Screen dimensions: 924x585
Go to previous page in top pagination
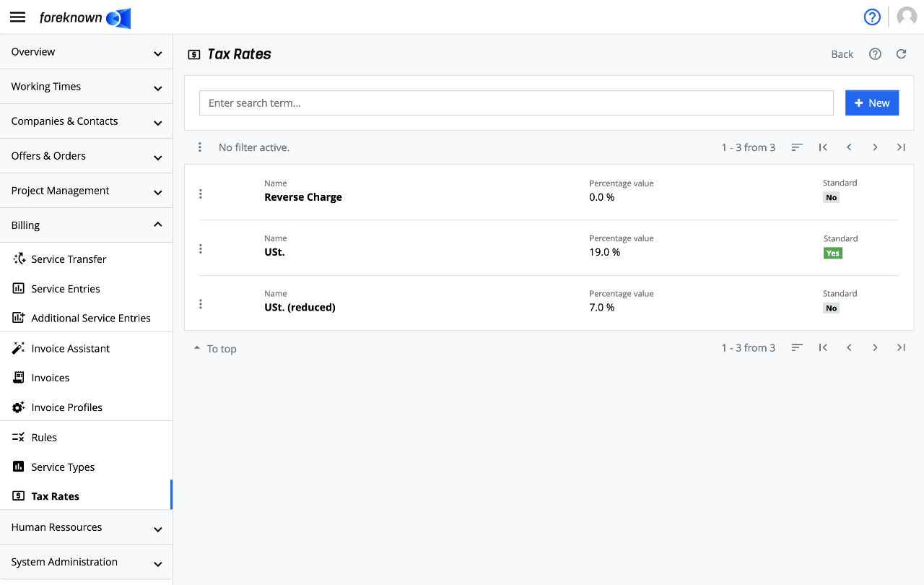coord(849,147)
